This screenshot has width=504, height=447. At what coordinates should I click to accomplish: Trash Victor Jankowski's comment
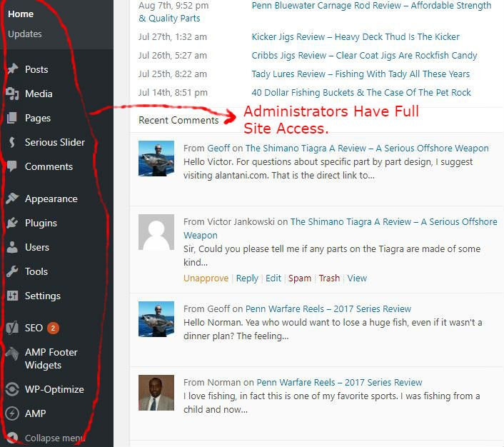pyautogui.click(x=329, y=278)
